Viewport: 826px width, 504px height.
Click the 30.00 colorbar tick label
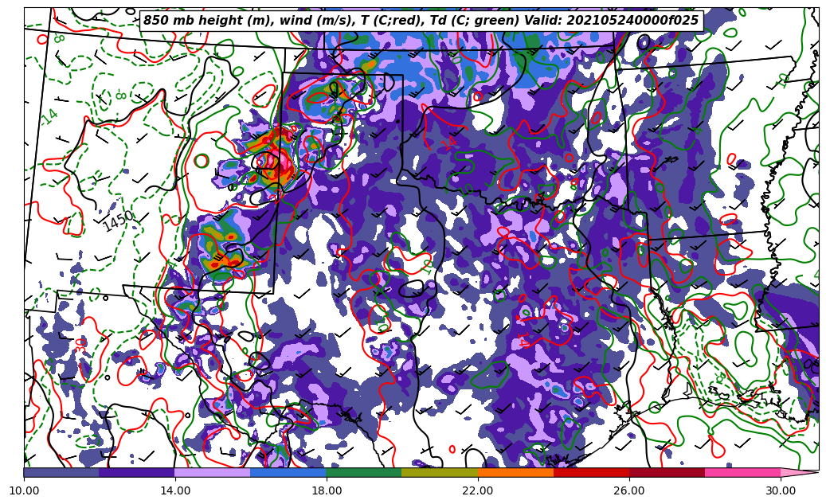[781, 490]
